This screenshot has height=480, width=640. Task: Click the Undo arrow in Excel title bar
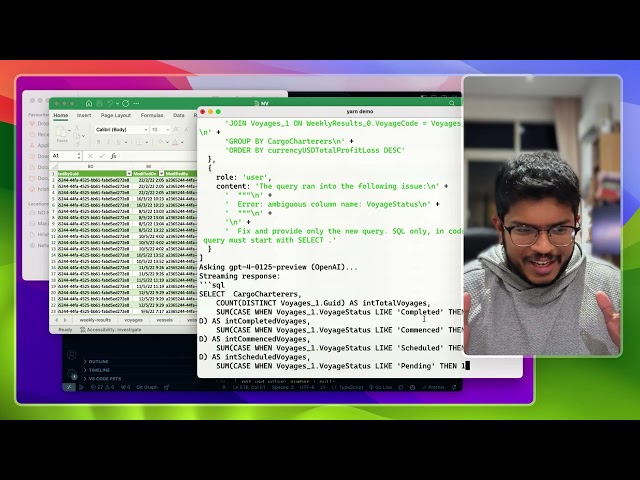[x=110, y=104]
